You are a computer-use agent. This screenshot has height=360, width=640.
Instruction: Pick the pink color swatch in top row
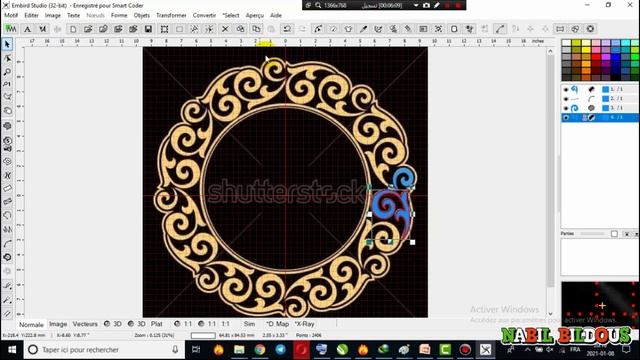pyautogui.click(x=596, y=43)
